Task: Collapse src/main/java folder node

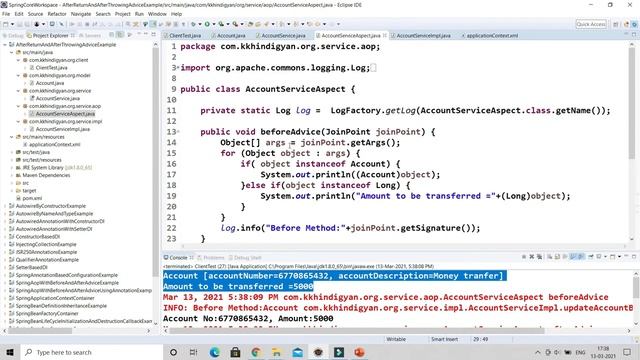Action: pos(12,52)
